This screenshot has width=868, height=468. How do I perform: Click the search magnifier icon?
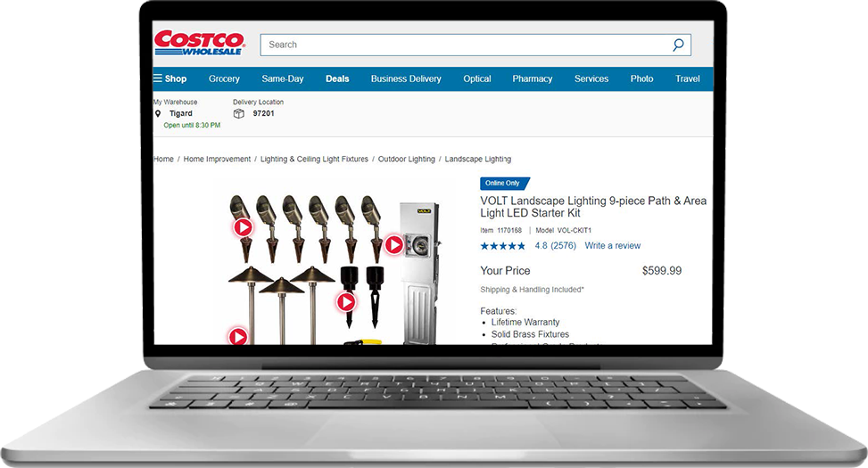point(678,45)
